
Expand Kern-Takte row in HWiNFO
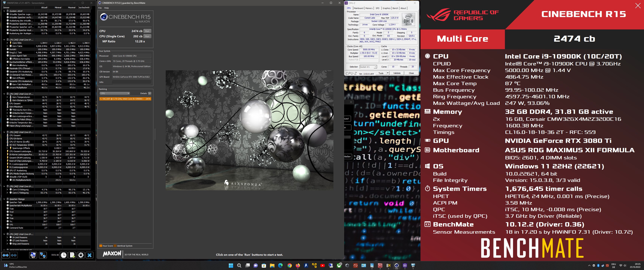(7, 46)
